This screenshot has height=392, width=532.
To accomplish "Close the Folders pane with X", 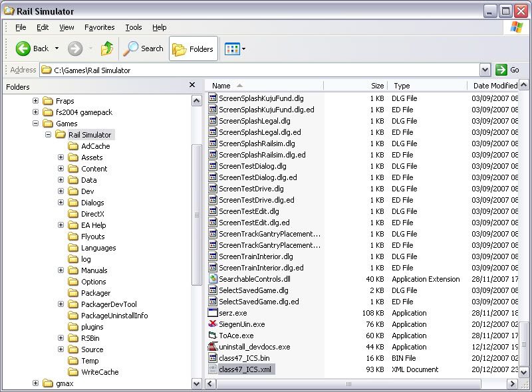I will pyautogui.click(x=192, y=85).
